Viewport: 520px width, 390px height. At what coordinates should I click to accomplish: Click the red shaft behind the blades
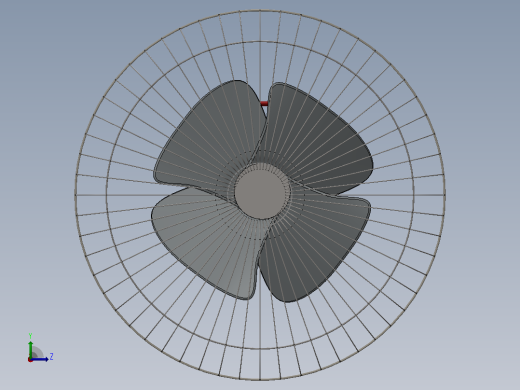[x=264, y=104]
